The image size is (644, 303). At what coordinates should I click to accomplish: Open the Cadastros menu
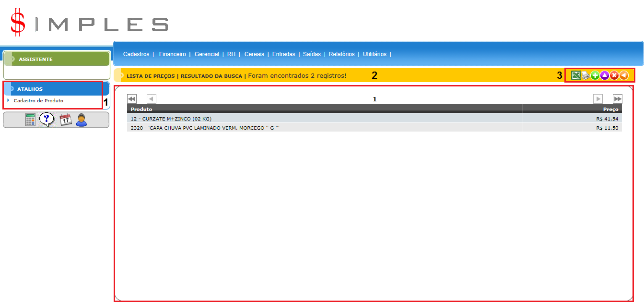136,54
